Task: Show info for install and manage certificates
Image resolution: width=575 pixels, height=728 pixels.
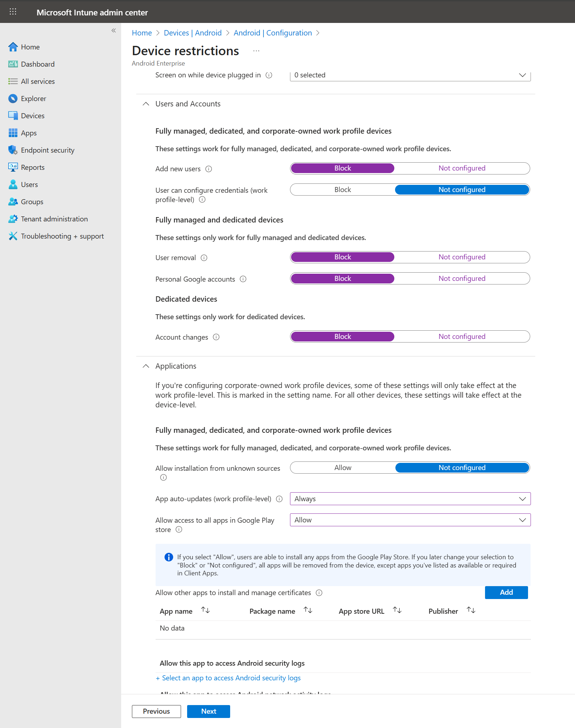Action: tap(319, 593)
